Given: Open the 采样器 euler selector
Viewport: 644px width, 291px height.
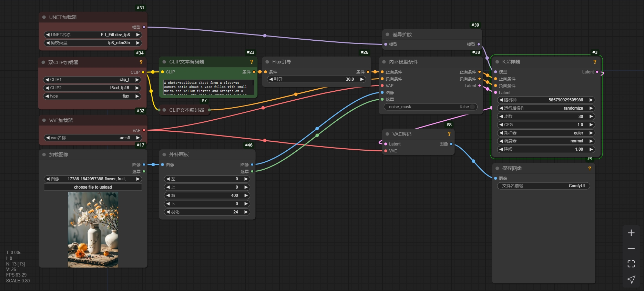Looking at the screenshot, I should pos(546,133).
